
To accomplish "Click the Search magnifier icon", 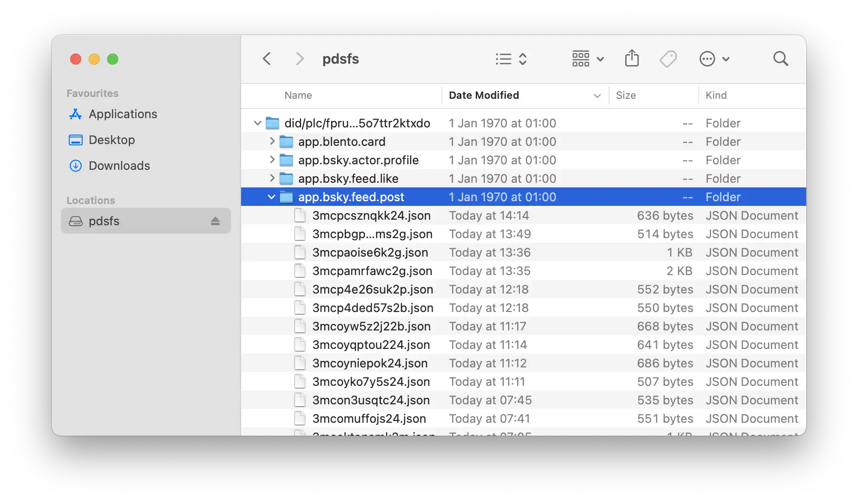I will click(780, 59).
